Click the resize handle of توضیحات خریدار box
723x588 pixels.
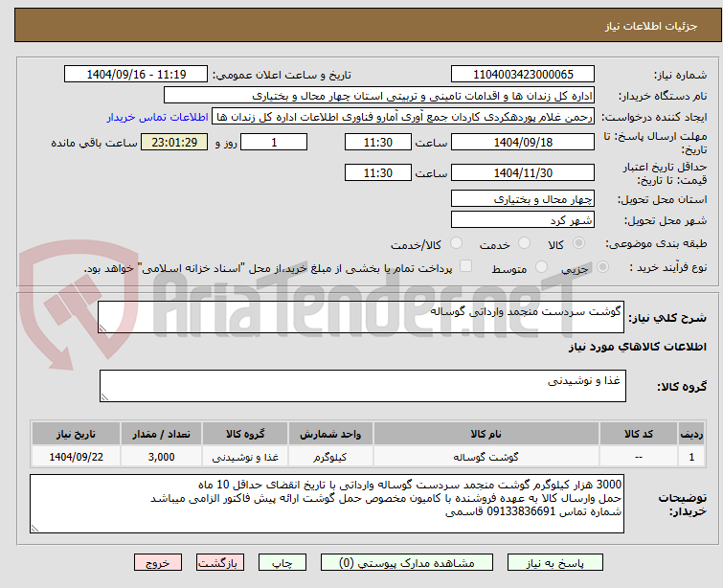tap(35, 529)
